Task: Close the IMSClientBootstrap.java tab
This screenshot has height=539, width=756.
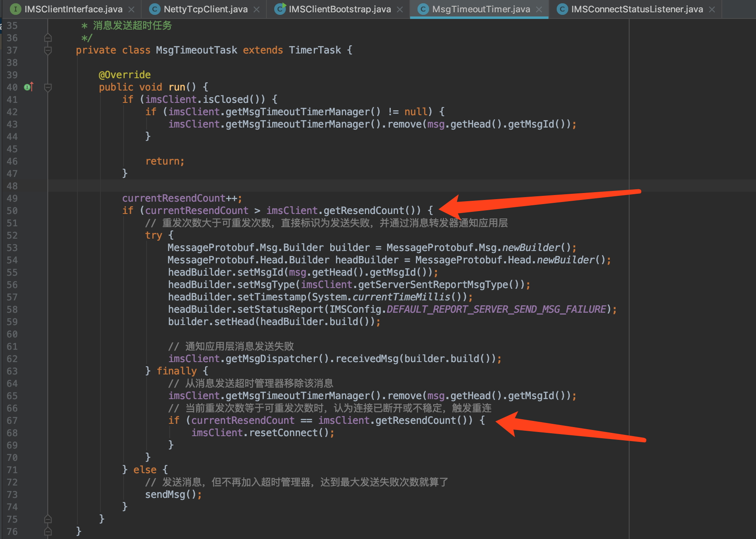Action: (400, 9)
